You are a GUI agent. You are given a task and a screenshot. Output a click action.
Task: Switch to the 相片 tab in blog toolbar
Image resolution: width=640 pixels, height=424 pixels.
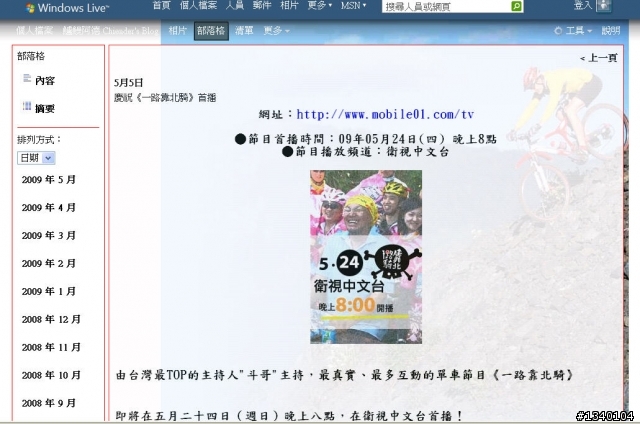(178, 31)
